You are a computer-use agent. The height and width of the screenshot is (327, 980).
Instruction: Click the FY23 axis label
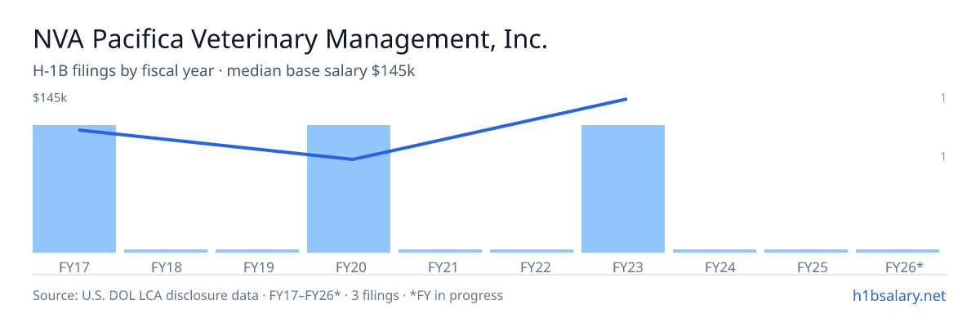click(x=623, y=267)
